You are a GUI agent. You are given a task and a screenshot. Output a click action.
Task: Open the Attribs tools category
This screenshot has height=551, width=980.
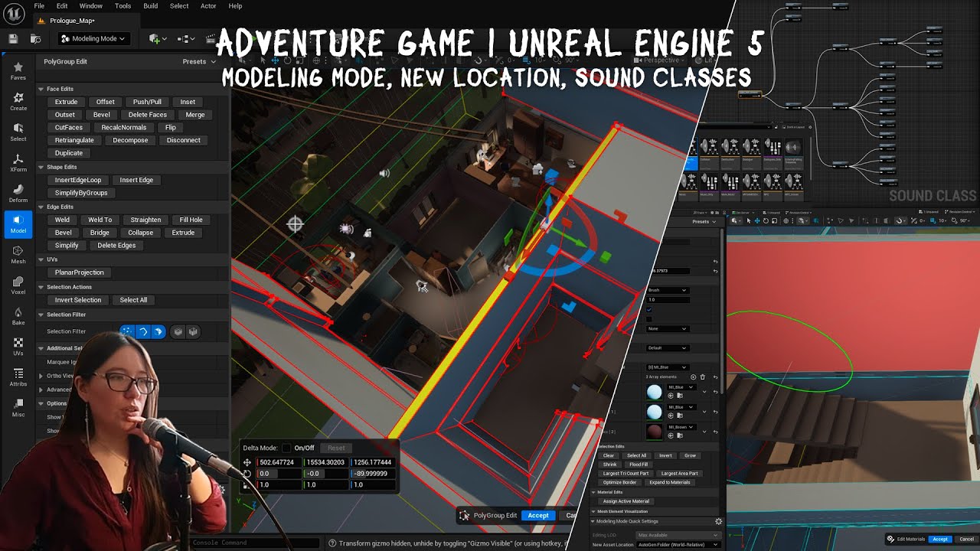click(x=18, y=377)
